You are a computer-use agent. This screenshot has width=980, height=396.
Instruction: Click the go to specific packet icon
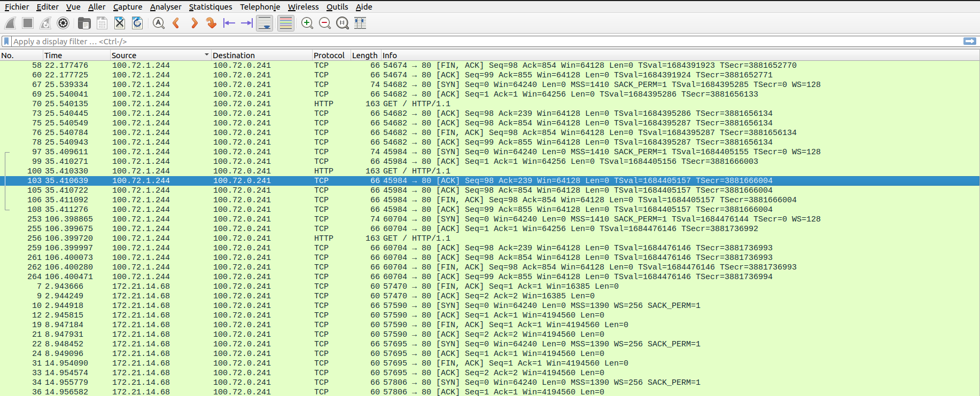pyautogui.click(x=211, y=23)
